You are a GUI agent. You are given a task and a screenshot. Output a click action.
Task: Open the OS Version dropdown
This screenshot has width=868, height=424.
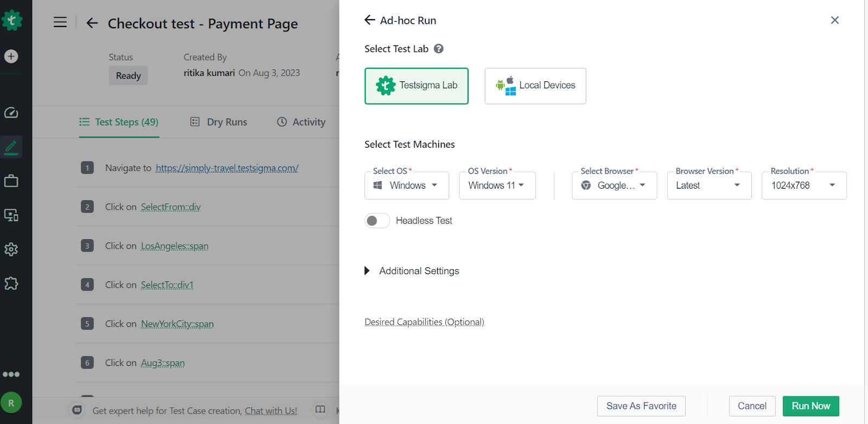(497, 185)
